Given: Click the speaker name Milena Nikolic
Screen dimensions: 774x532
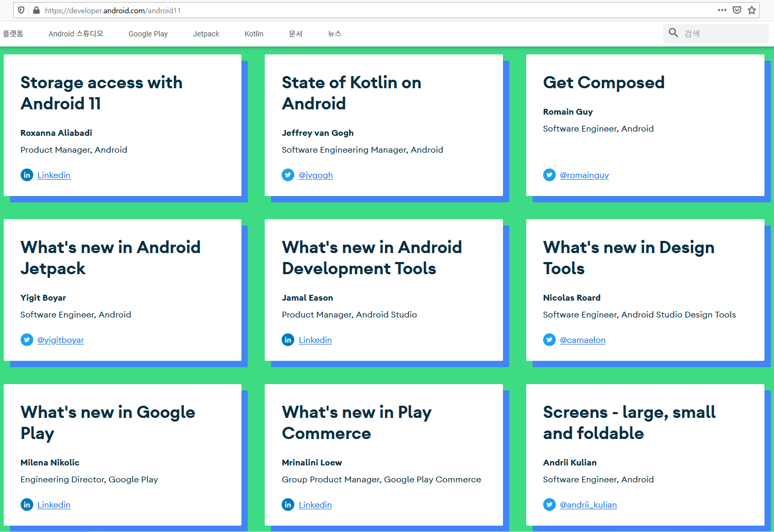Looking at the screenshot, I should click(x=50, y=463).
